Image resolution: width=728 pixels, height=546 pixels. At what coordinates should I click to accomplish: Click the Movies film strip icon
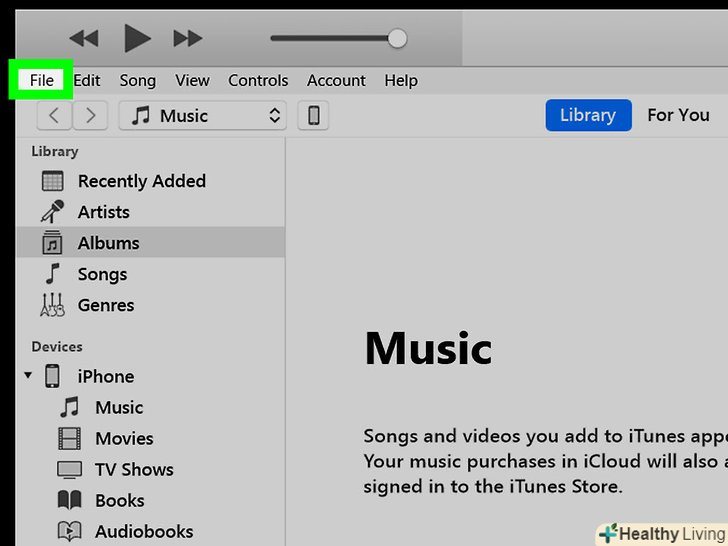click(x=70, y=438)
